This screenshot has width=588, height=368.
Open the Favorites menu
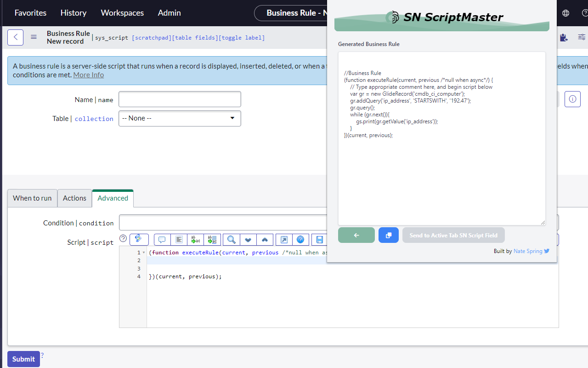30,13
